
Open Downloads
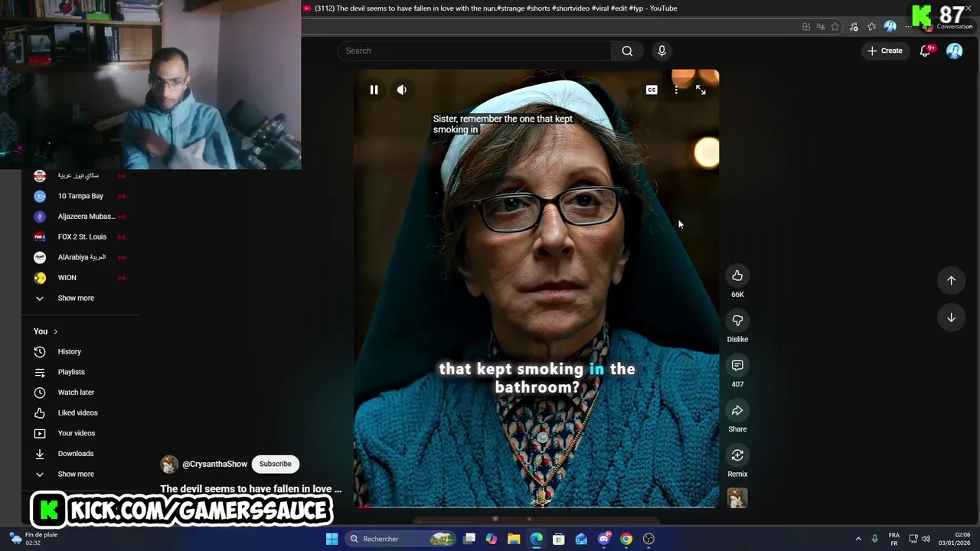[76, 454]
